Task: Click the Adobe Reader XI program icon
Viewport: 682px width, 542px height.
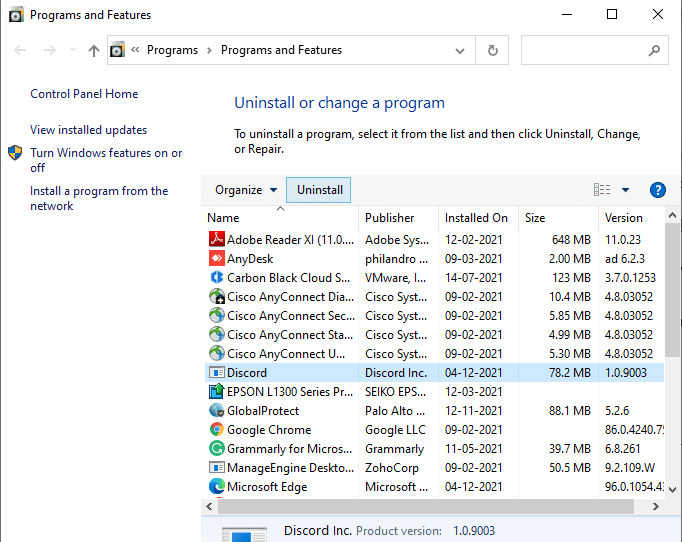Action: [x=217, y=239]
